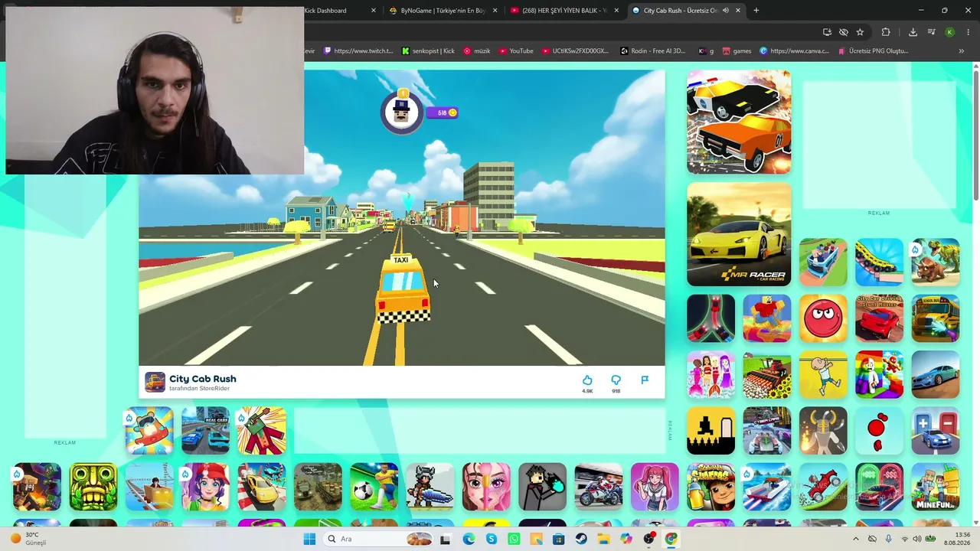Open the police and orange car chase game
The height and width of the screenshot is (551, 980).
739,122
